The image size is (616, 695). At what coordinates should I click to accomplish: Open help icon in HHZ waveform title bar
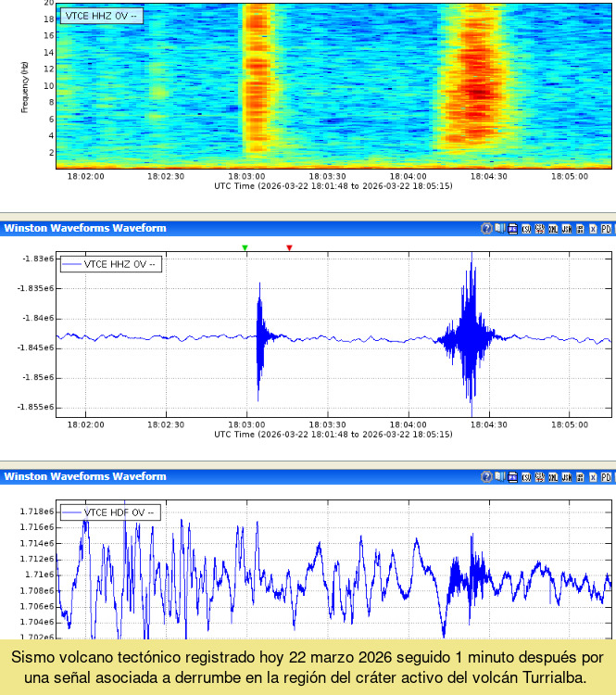click(486, 228)
